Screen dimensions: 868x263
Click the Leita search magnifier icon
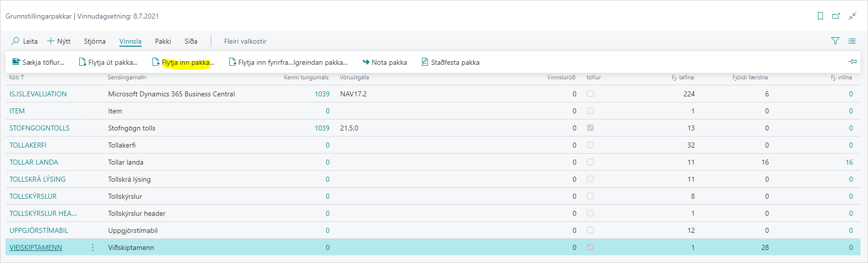tap(16, 41)
